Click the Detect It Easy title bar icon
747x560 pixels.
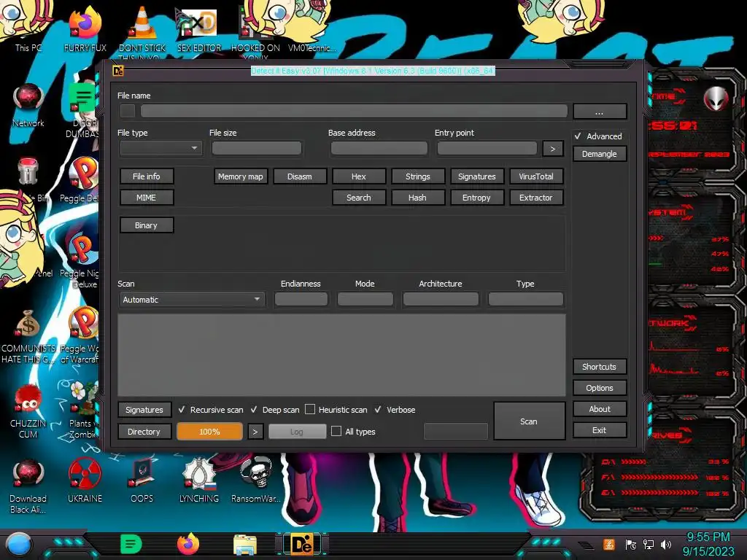coord(117,71)
